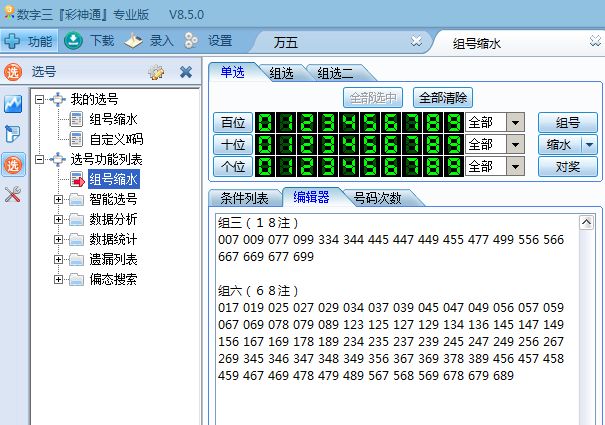
Task: Click the 缩水 button
Action: coord(559,145)
